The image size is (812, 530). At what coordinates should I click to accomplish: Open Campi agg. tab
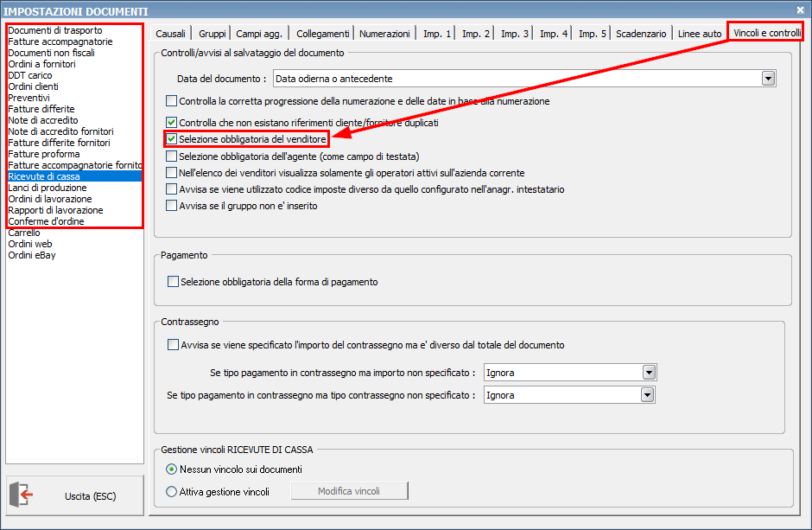(x=259, y=33)
